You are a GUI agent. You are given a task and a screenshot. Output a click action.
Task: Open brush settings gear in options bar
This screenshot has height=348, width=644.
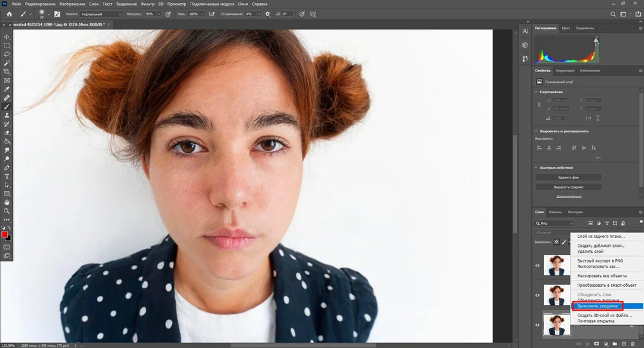point(268,14)
